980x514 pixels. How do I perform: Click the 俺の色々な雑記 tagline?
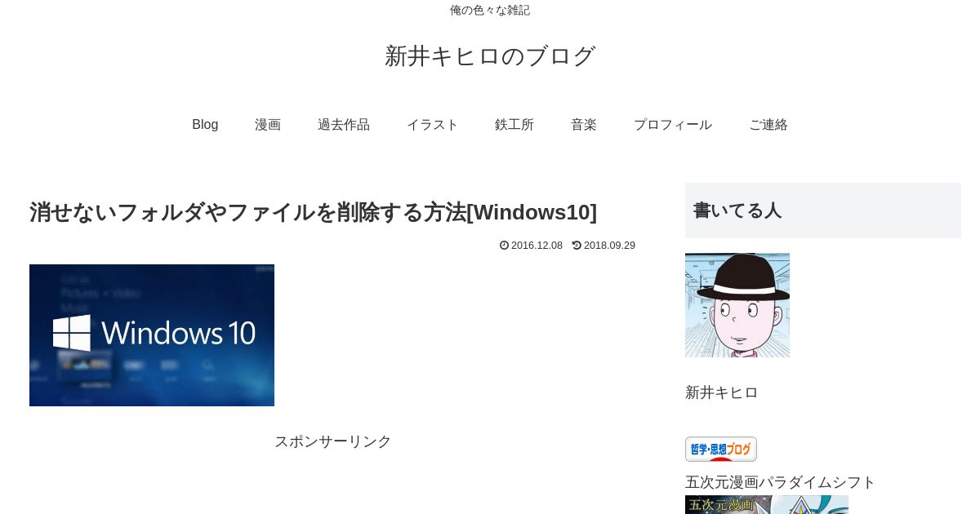click(x=490, y=10)
